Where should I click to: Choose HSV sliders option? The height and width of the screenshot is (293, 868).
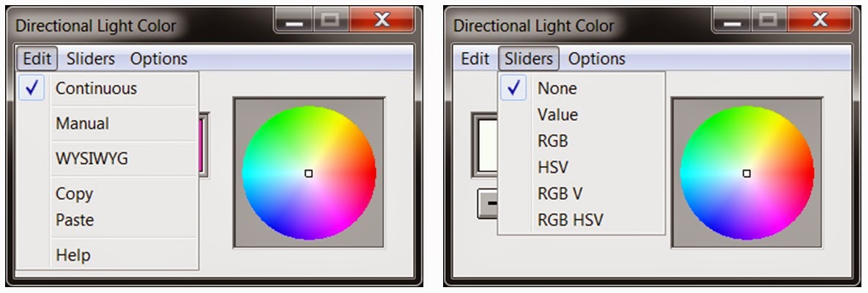coord(552,168)
